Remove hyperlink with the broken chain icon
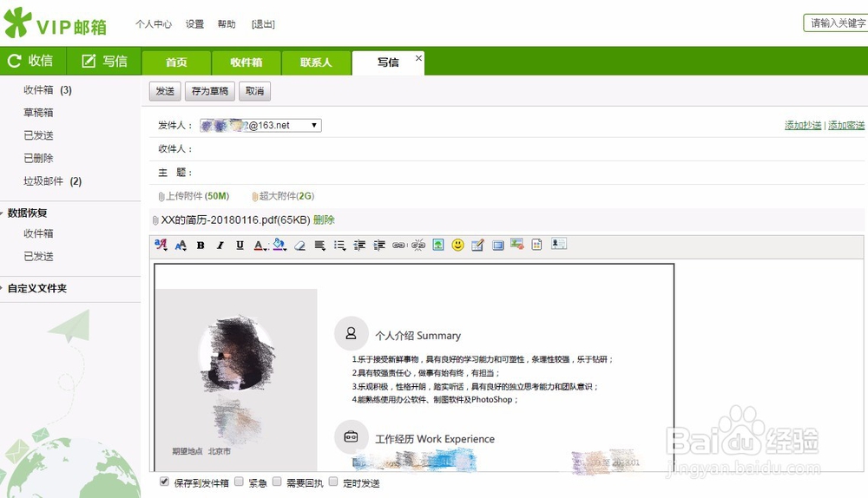 (x=418, y=246)
